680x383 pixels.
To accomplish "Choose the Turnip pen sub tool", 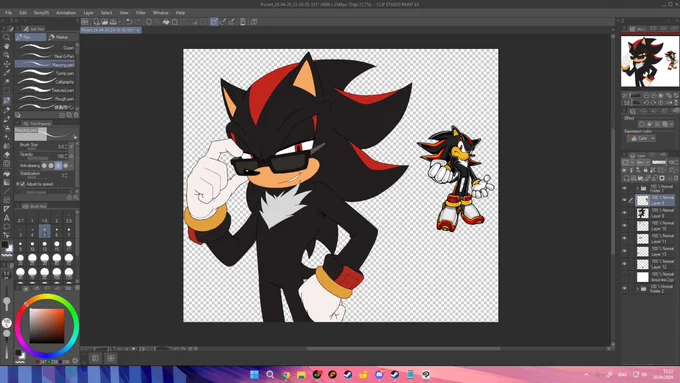I will pyautogui.click(x=45, y=73).
